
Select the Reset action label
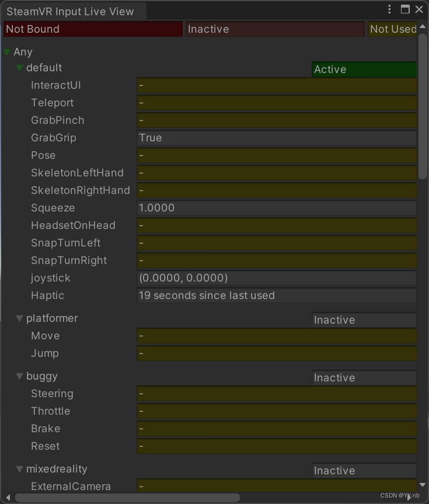(x=46, y=446)
